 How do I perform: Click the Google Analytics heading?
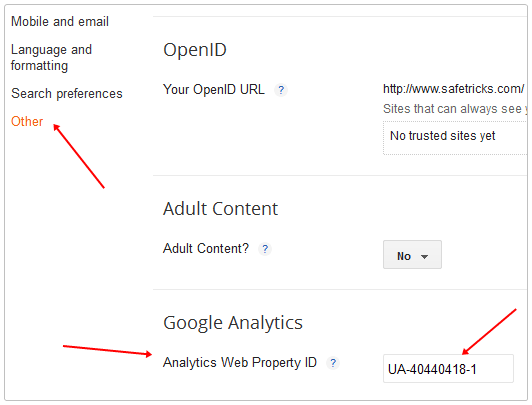click(x=233, y=323)
